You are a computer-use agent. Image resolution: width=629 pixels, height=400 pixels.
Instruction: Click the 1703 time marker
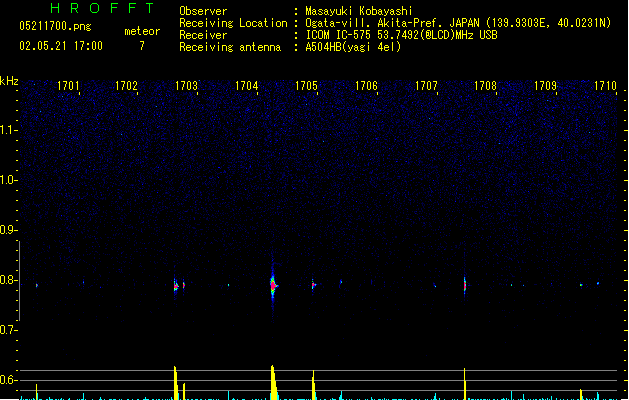(187, 86)
